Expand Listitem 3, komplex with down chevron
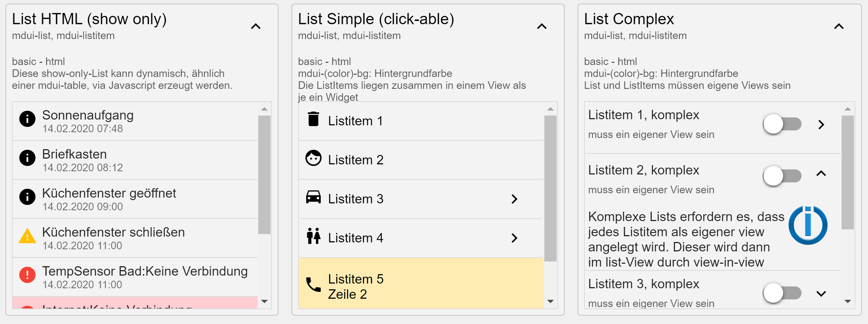The width and height of the screenshot is (868, 324). coord(821,294)
